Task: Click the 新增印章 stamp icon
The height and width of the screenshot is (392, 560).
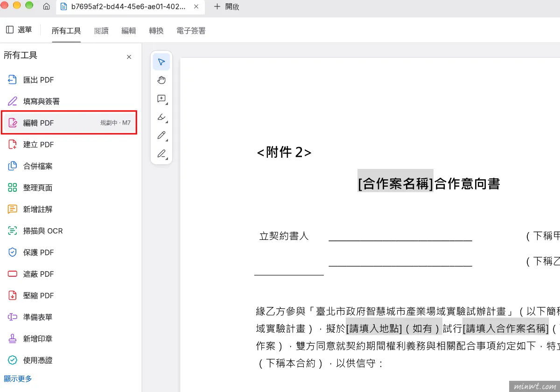Action: tap(13, 339)
